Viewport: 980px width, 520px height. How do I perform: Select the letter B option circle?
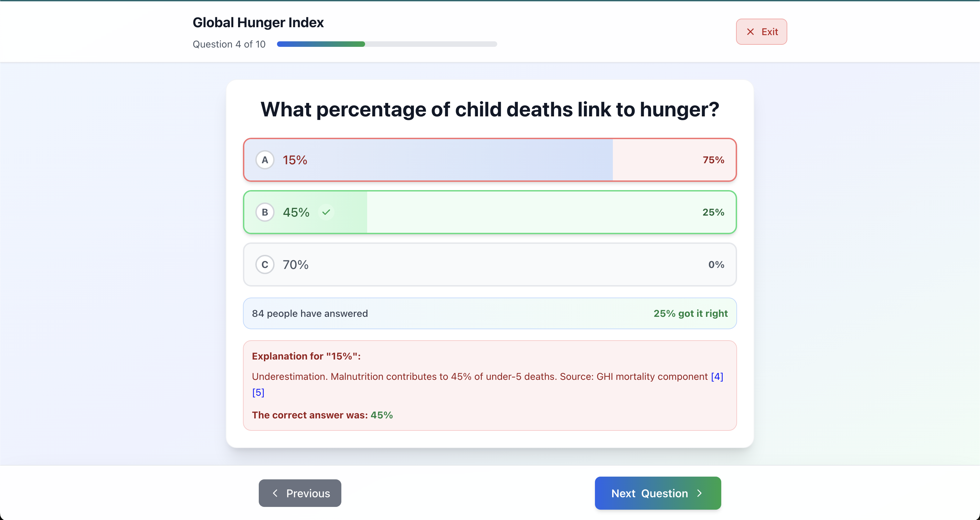point(265,212)
